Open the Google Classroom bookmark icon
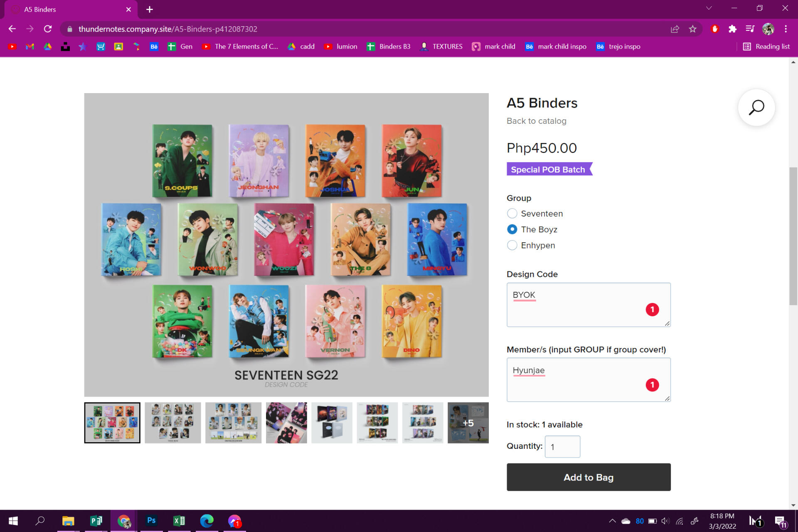798x532 pixels. 118,47
